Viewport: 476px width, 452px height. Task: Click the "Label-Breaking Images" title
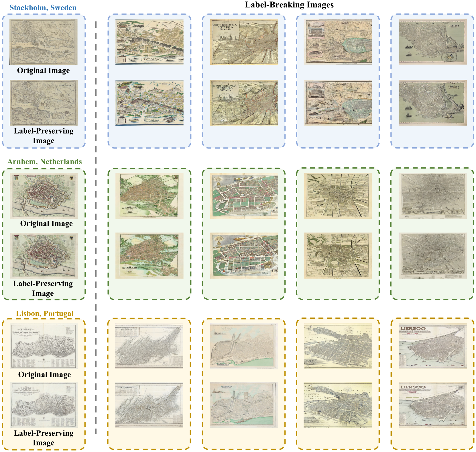[x=289, y=5]
